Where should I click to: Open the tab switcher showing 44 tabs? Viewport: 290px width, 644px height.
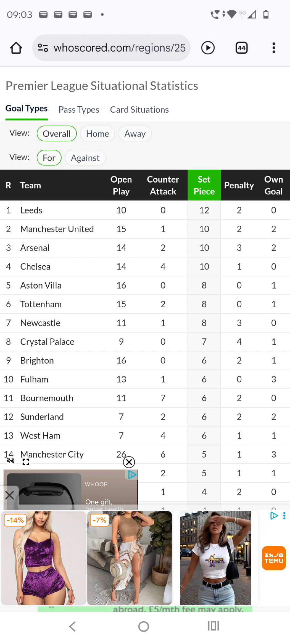pos(241,48)
